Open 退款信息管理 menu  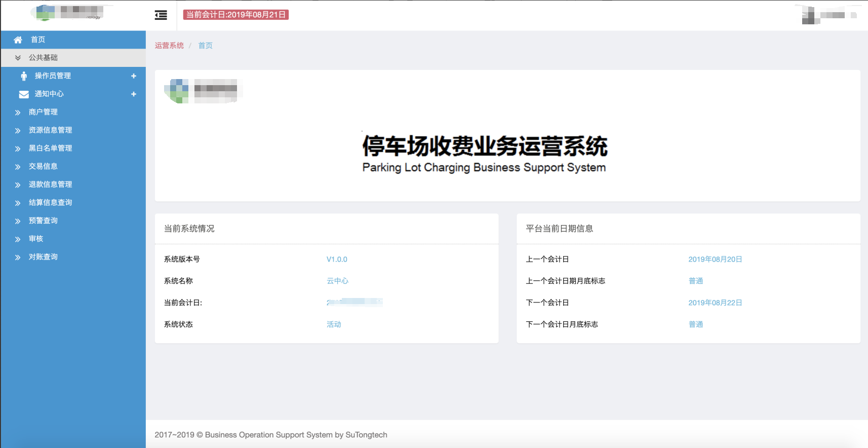click(73, 184)
